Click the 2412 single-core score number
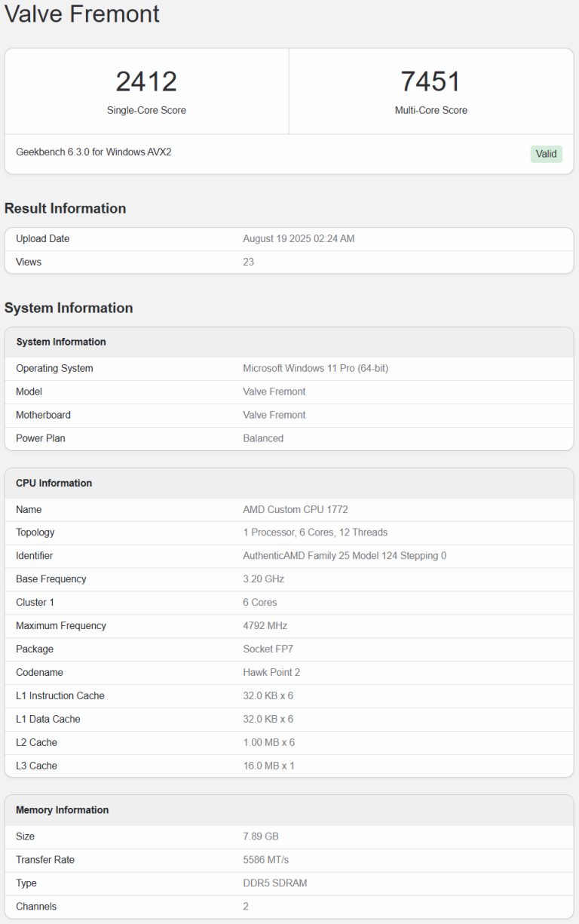This screenshot has height=924, width=579. tap(146, 81)
